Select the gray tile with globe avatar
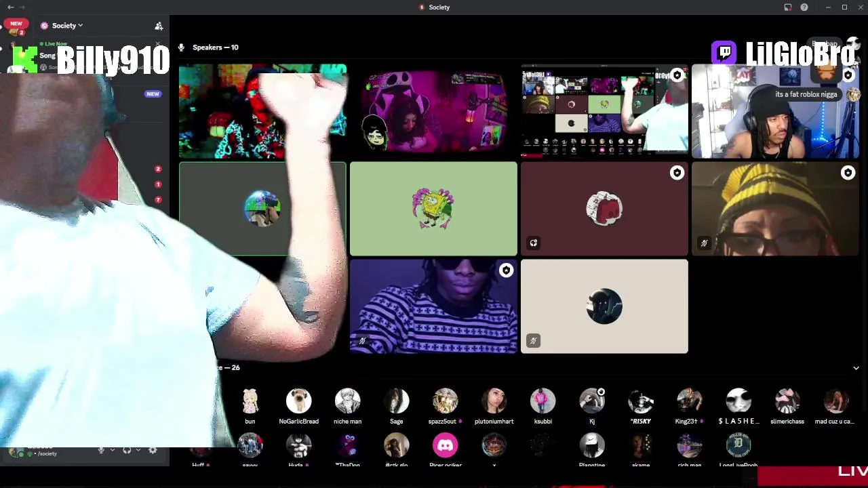The width and height of the screenshot is (868, 488). (262, 209)
